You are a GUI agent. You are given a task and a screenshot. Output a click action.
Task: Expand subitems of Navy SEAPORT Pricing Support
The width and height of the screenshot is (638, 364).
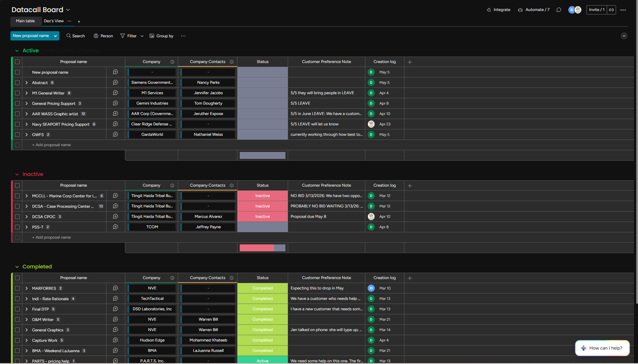[x=27, y=124]
